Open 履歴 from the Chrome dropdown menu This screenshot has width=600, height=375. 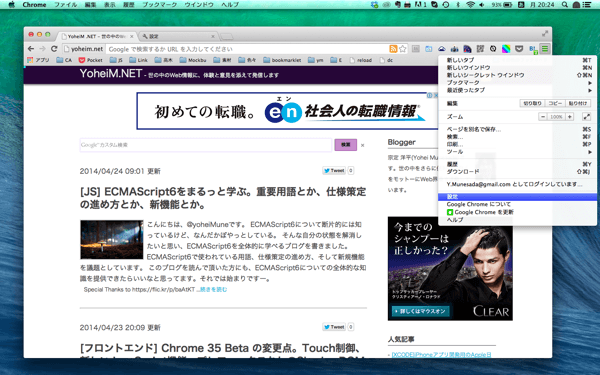517,164
